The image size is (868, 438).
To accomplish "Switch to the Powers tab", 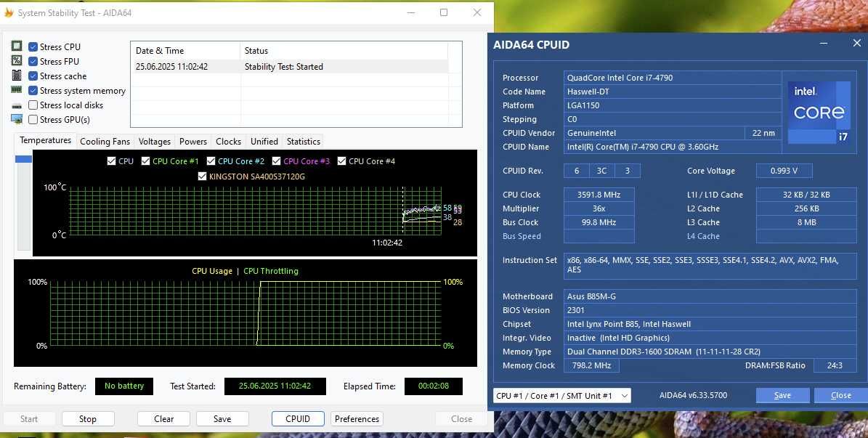I will click(x=193, y=141).
